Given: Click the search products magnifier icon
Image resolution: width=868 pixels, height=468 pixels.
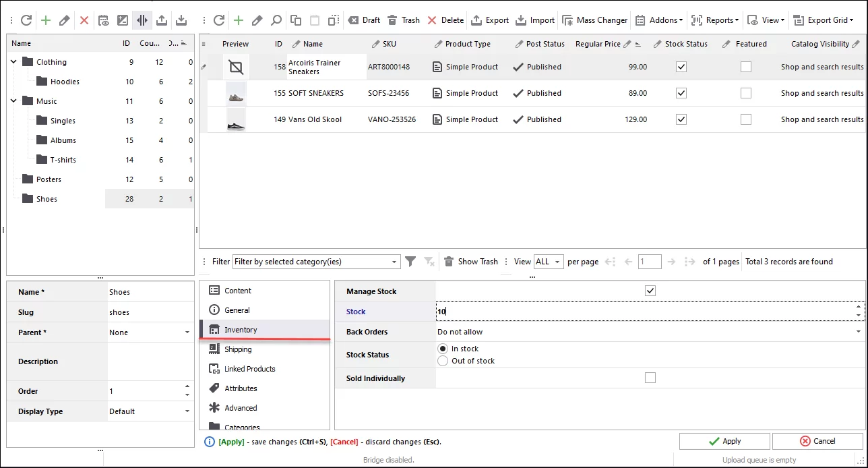Looking at the screenshot, I should (x=276, y=20).
